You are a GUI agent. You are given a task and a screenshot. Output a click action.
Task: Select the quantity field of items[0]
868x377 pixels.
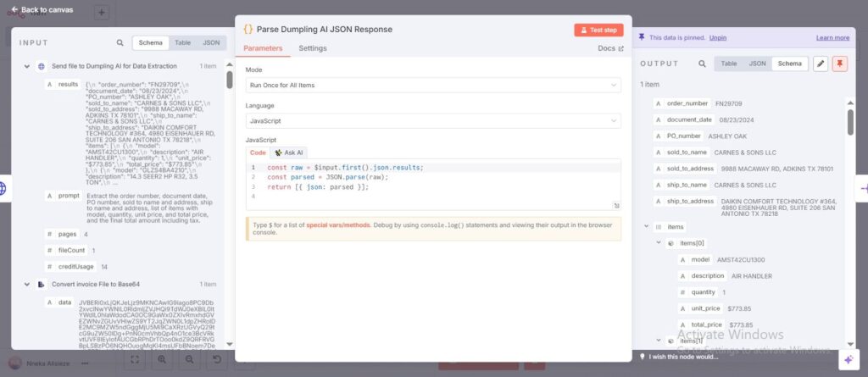tap(698, 292)
